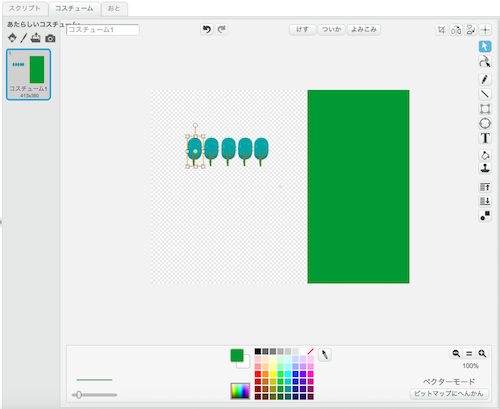Select the Rectangle tool
This screenshot has width=500, height=409.
tap(485, 109)
